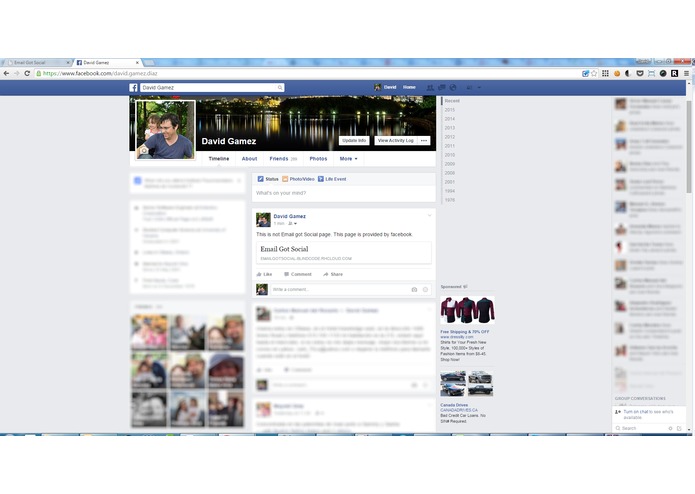The height and width of the screenshot is (494, 695).
Task: Open shirts sponsored ad image
Action: coord(467,311)
